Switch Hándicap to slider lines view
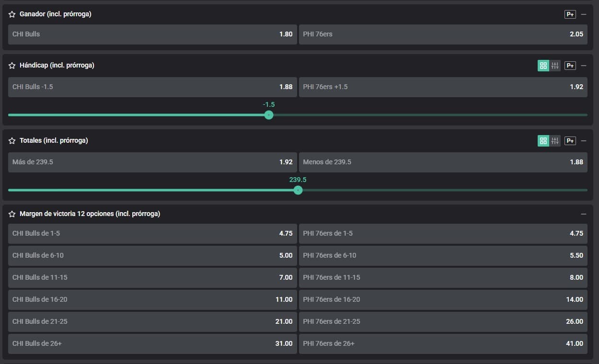Screen dimensions: 599x364 click(x=555, y=66)
